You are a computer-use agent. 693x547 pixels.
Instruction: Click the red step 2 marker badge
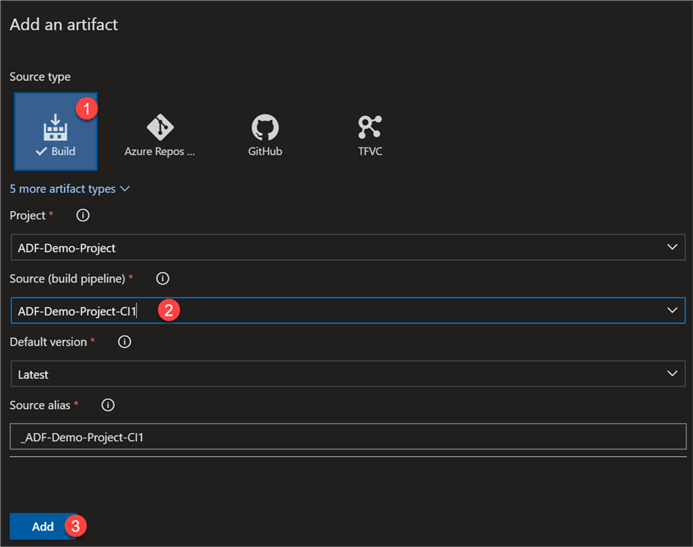tap(169, 310)
